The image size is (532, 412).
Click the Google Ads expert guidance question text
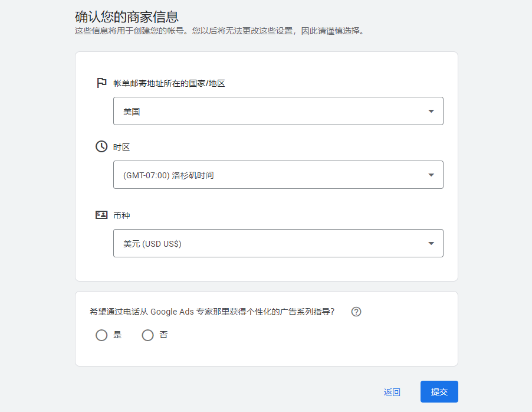[212, 312]
